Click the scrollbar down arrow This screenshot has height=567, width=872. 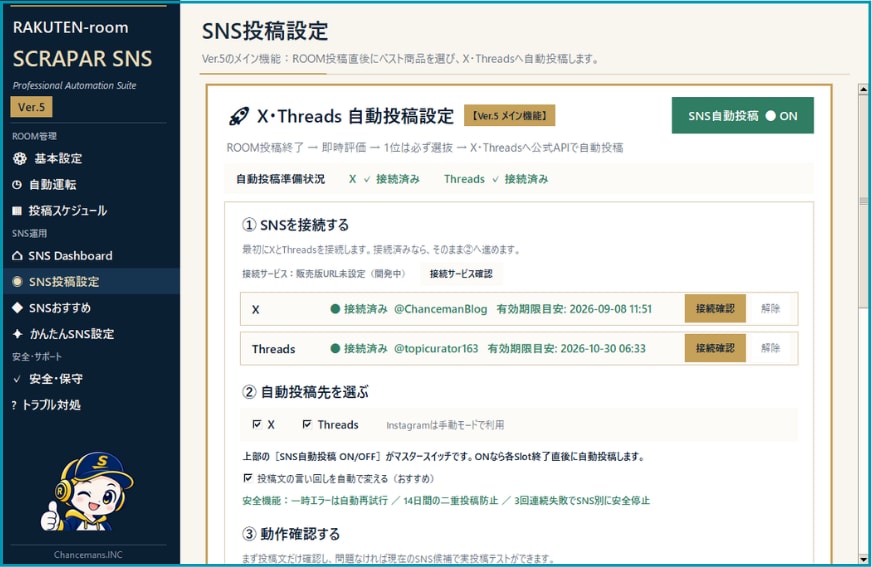(x=863, y=559)
